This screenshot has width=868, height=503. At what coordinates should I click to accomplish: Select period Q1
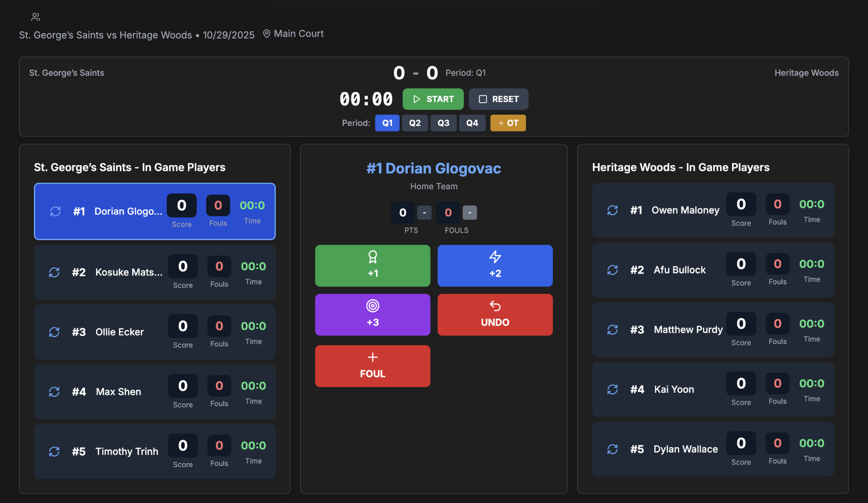point(387,123)
